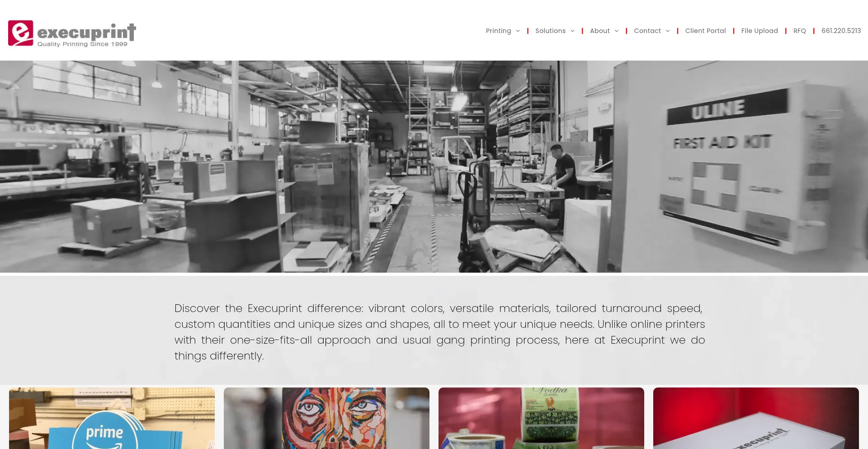Expand the About menu chevron
The width and height of the screenshot is (868, 449).
pos(616,31)
